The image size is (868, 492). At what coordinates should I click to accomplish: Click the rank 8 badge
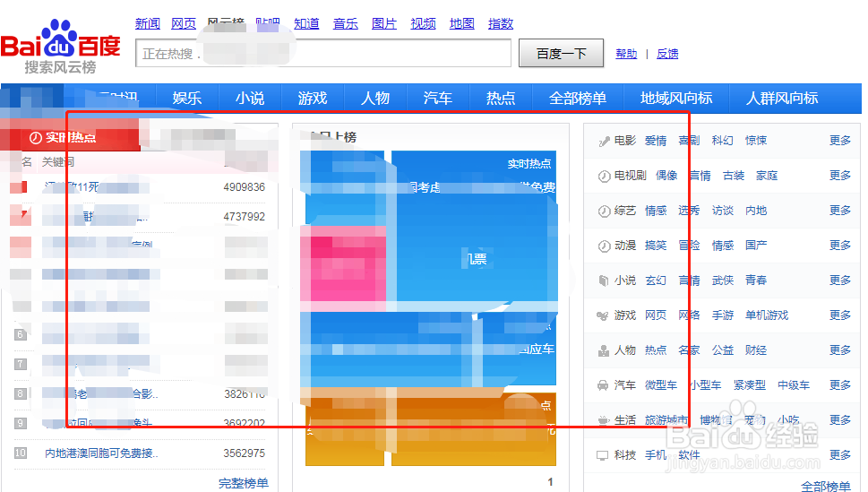tap(21, 393)
